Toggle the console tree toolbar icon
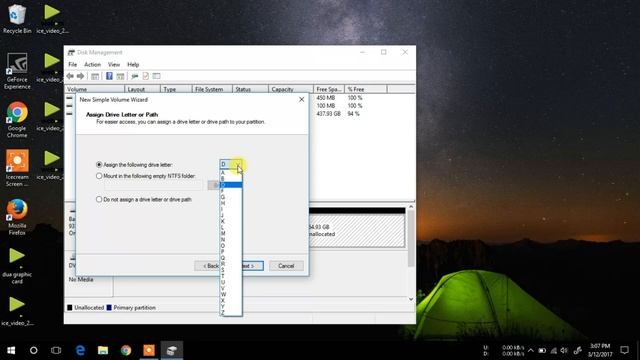 [x=95, y=76]
